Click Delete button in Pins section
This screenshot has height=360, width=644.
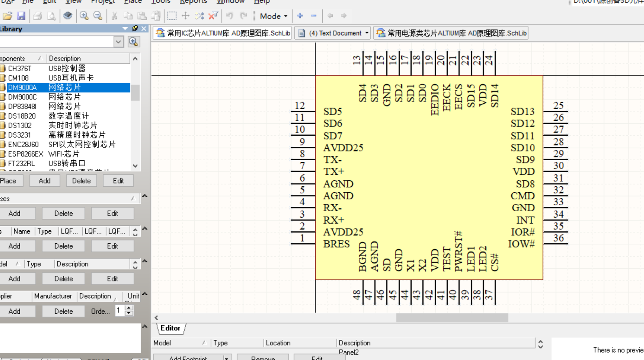[63, 246]
